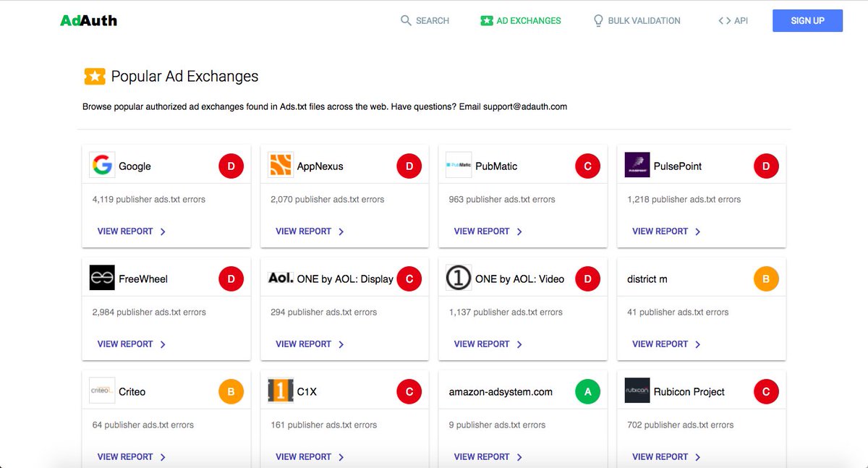Select the grade A badge for amazon-adsystem.com
868x468 pixels.
point(587,391)
